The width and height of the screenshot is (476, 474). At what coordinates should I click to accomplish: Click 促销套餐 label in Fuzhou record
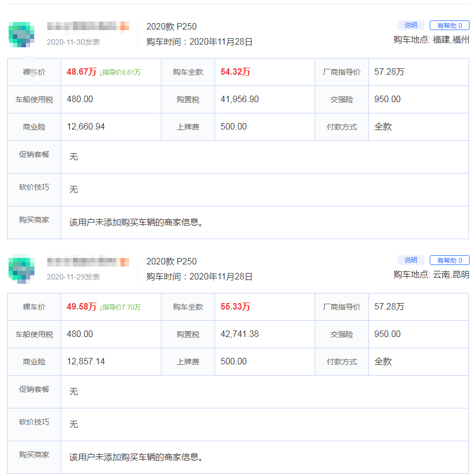34,154
